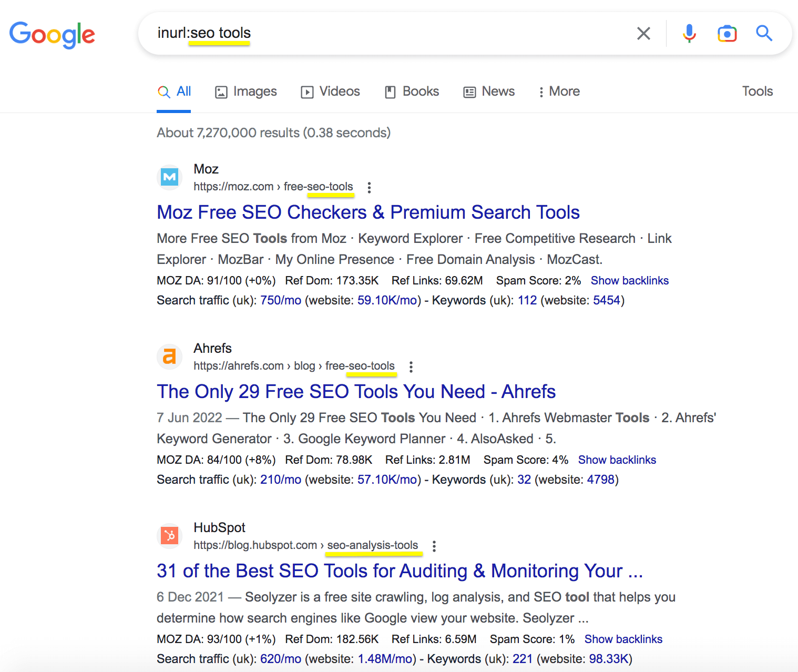Click the About 7,270,000 results text
Viewport: 798px width, 672px height.
[x=273, y=133]
